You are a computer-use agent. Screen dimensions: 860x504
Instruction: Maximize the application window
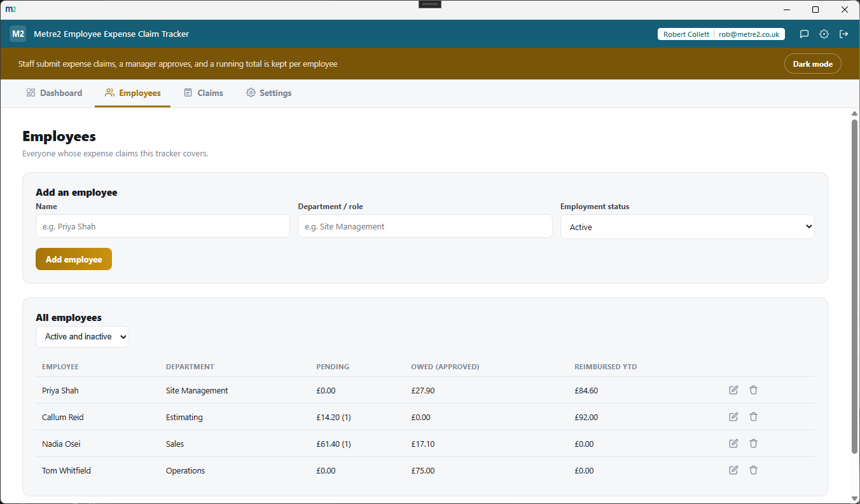pos(815,10)
